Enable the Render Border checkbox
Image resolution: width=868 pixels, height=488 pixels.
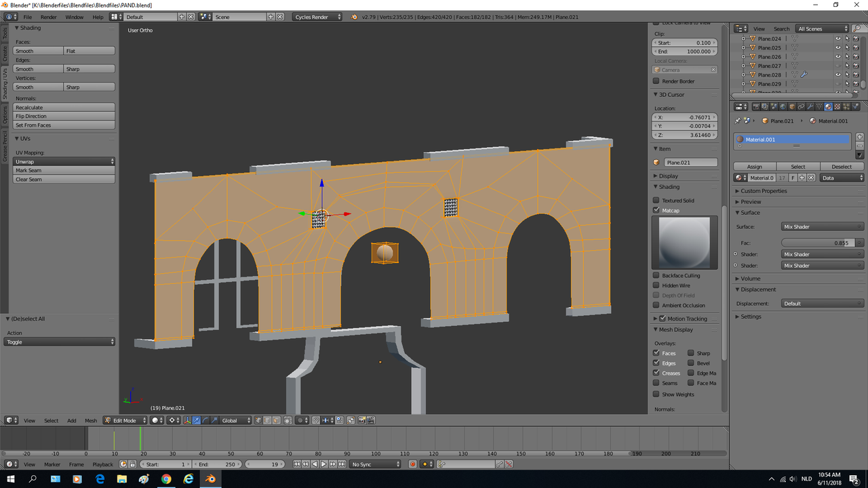(x=656, y=81)
